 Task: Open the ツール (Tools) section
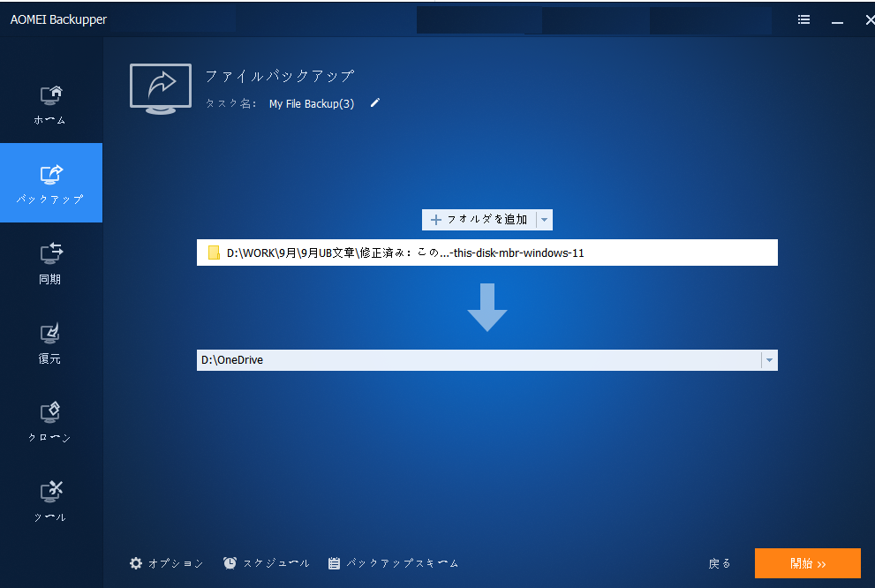(x=51, y=501)
